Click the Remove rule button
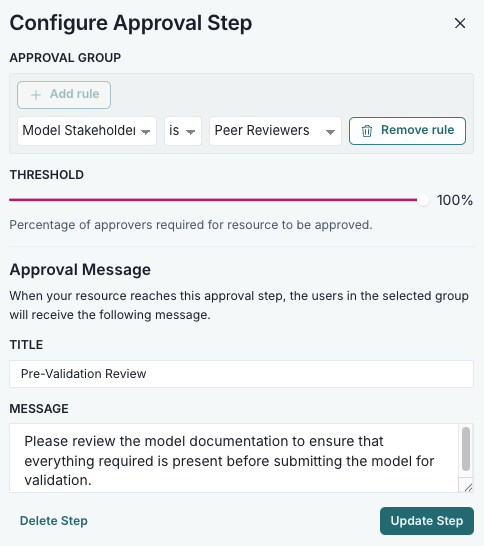The height and width of the screenshot is (546, 484). point(407,131)
